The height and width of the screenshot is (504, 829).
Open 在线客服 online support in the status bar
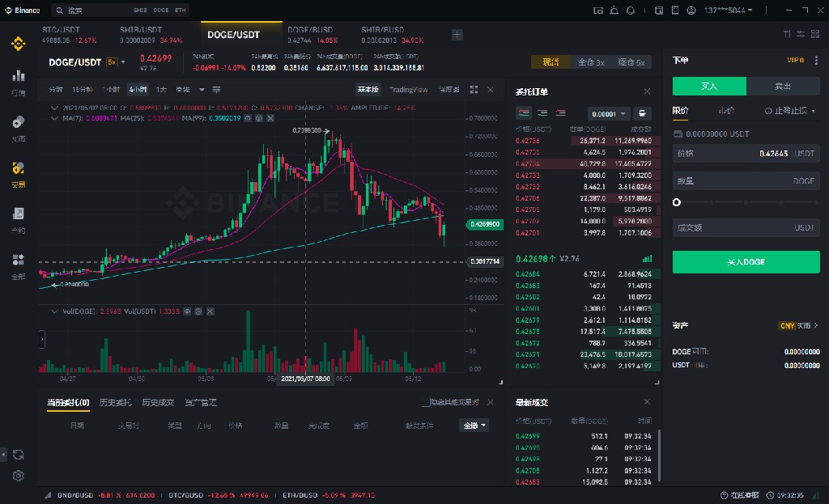[x=739, y=495]
